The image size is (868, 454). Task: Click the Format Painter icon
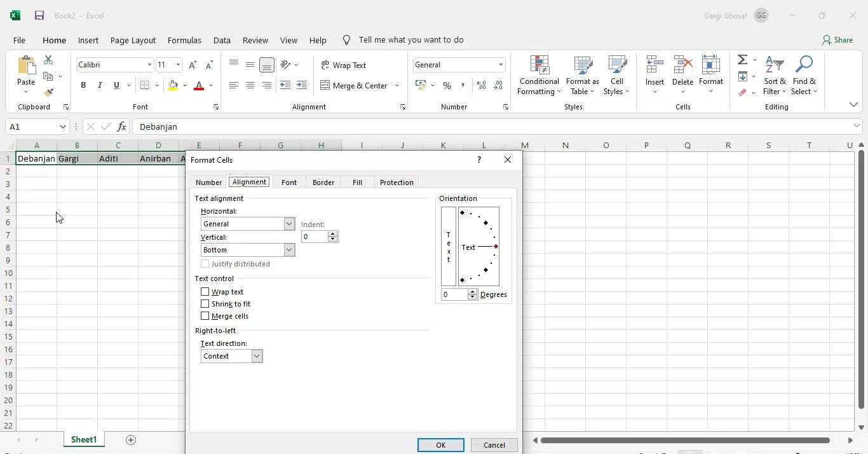click(48, 92)
